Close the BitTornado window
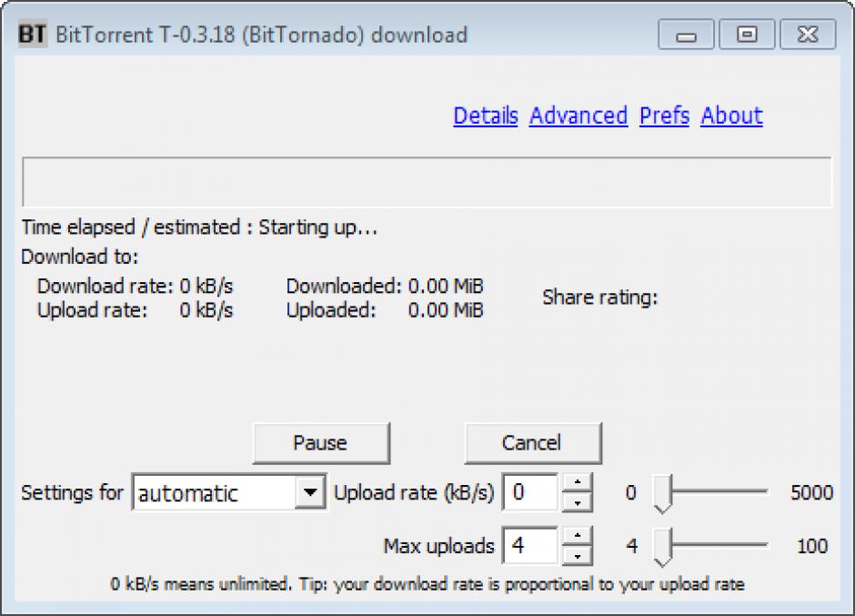The image size is (855, 616). [808, 35]
